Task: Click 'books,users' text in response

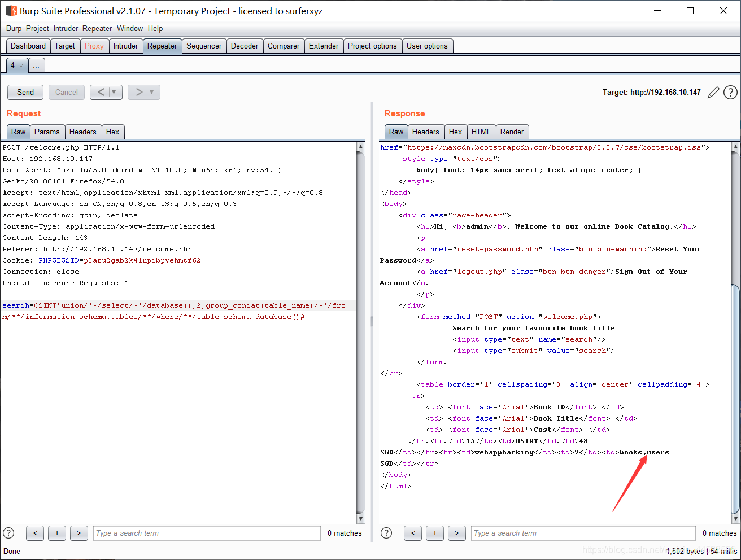Action: tap(644, 452)
